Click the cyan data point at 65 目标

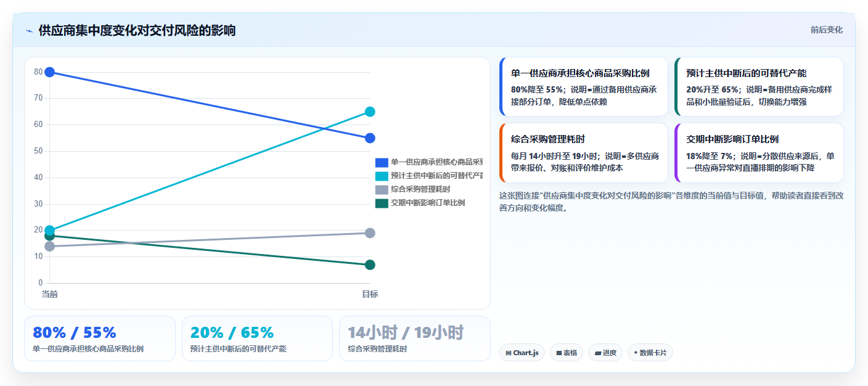(x=370, y=112)
